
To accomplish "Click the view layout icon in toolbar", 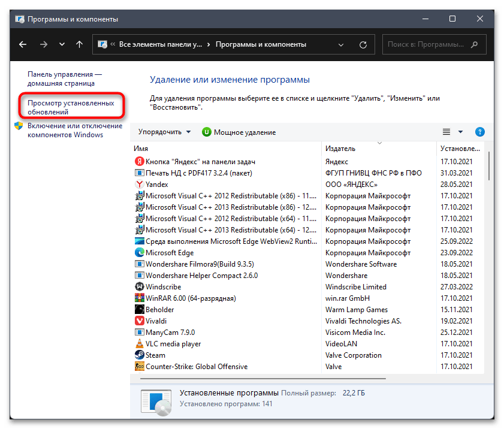I will pyautogui.click(x=446, y=132).
